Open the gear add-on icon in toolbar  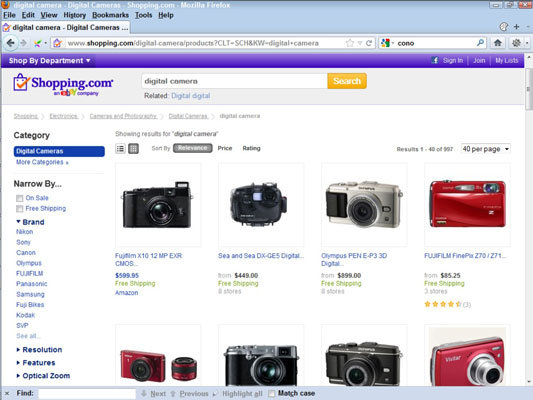pyautogui.click(x=516, y=43)
